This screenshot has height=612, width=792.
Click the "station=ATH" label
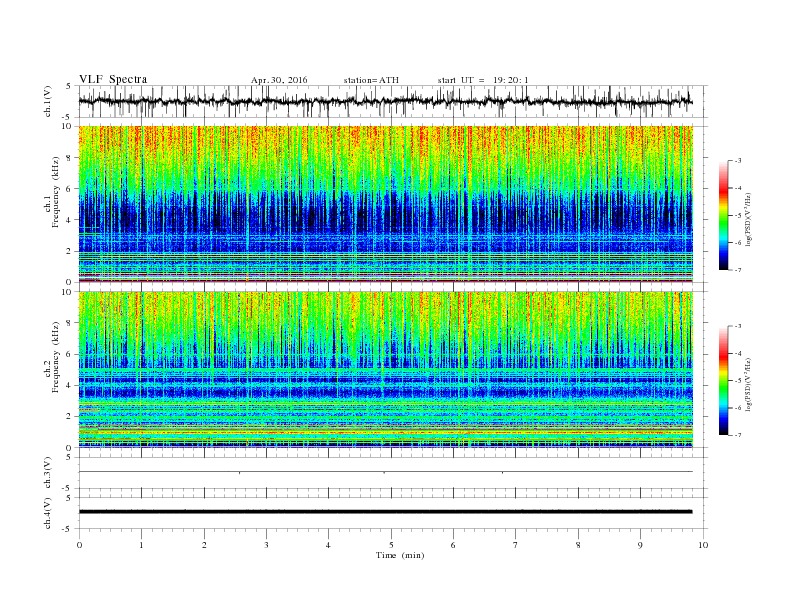[371, 80]
